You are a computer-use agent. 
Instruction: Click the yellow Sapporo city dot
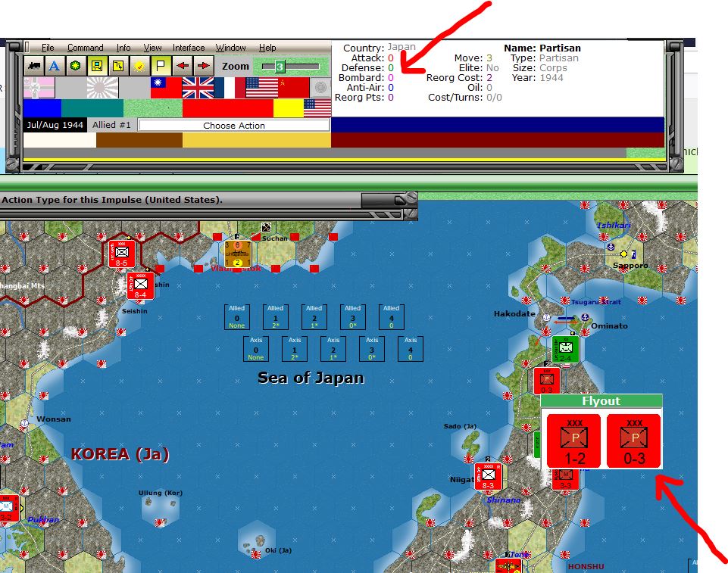click(623, 254)
